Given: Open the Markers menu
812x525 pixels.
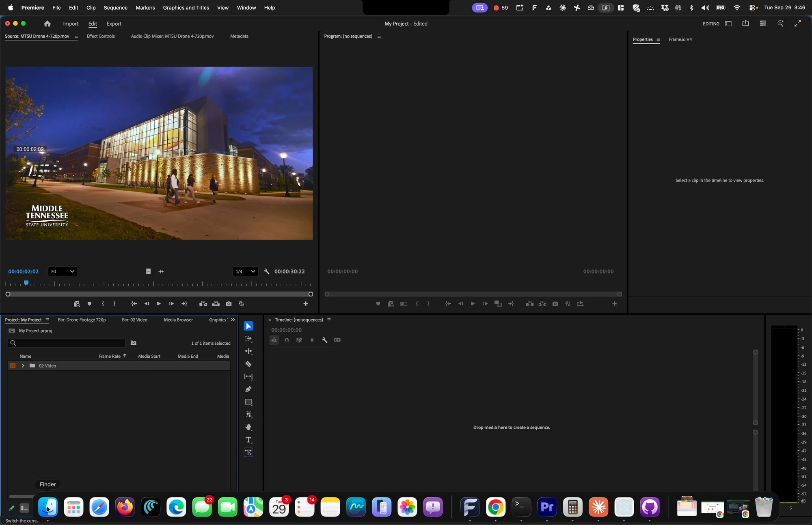Looking at the screenshot, I should click(x=145, y=8).
